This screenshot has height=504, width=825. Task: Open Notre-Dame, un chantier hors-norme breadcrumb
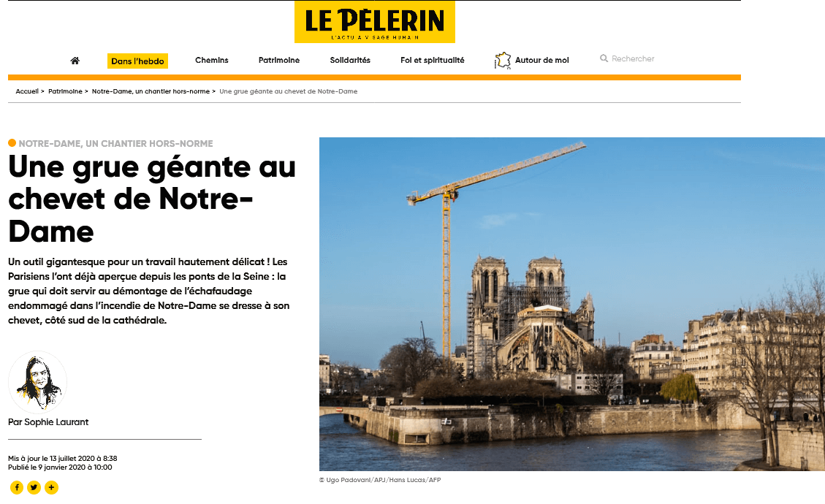pyautogui.click(x=151, y=91)
